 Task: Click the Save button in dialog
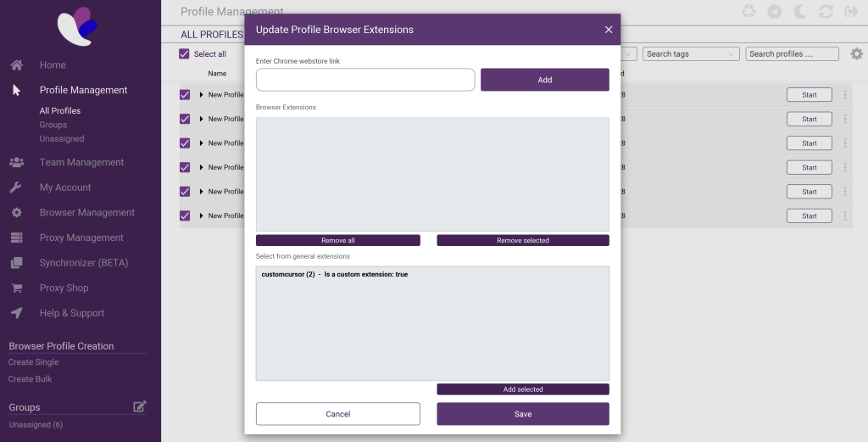(x=522, y=414)
